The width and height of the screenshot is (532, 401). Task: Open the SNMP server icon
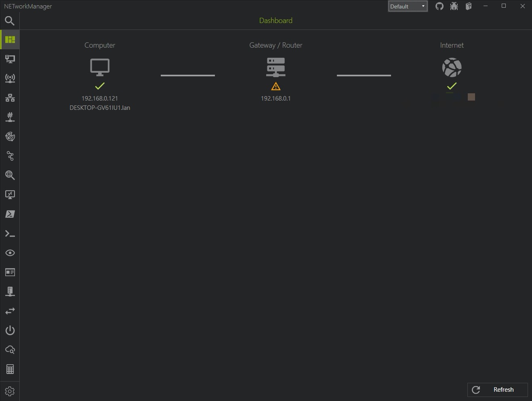10,292
